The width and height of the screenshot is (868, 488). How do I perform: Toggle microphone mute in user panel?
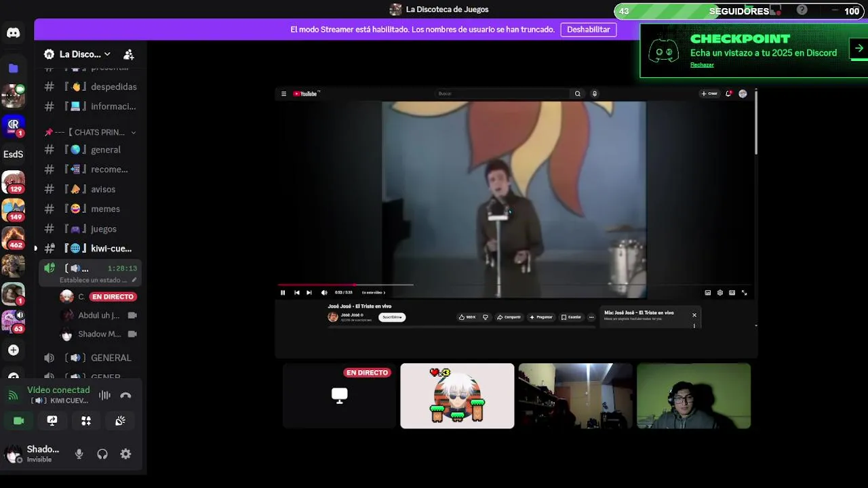(x=79, y=454)
